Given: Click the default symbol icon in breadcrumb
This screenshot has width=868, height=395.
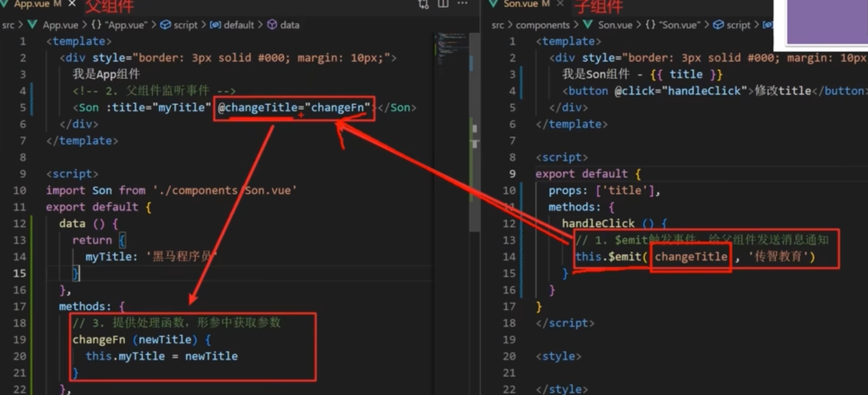Looking at the screenshot, I should coord(215,25).
